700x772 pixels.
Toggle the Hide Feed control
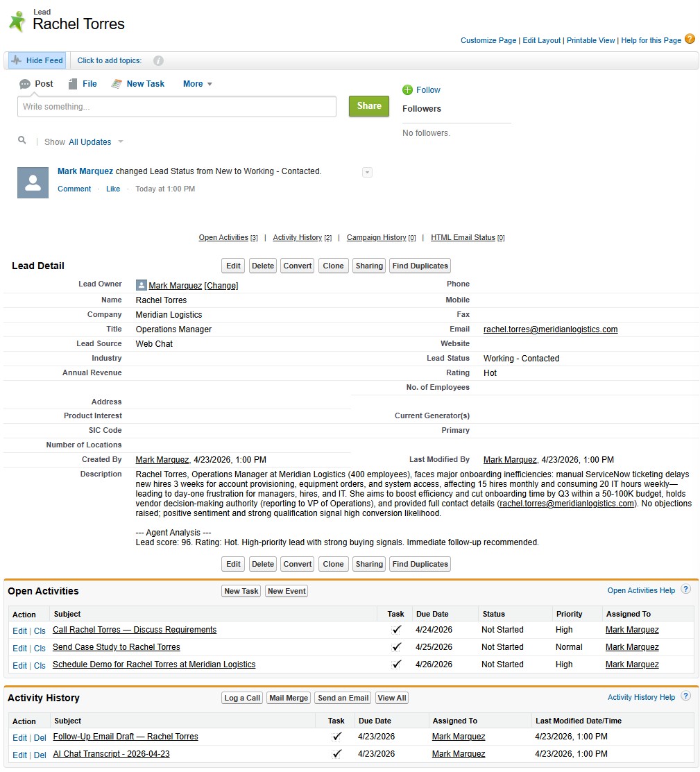pos(36,60)
